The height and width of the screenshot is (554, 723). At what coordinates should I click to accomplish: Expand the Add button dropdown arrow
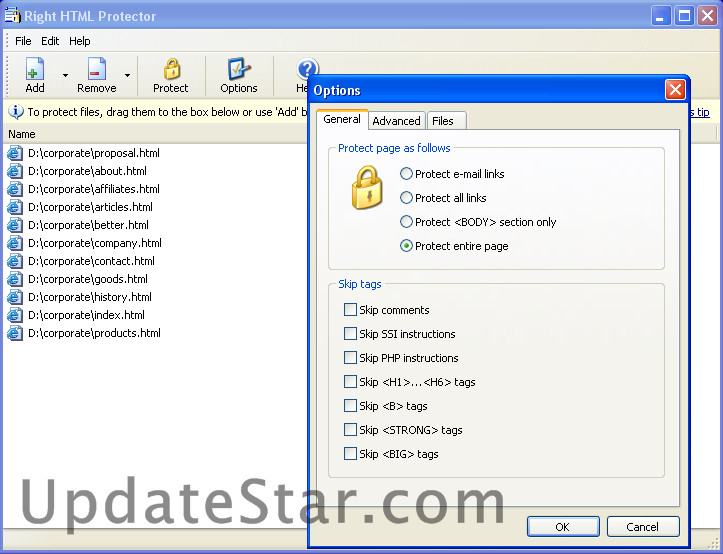65,75
